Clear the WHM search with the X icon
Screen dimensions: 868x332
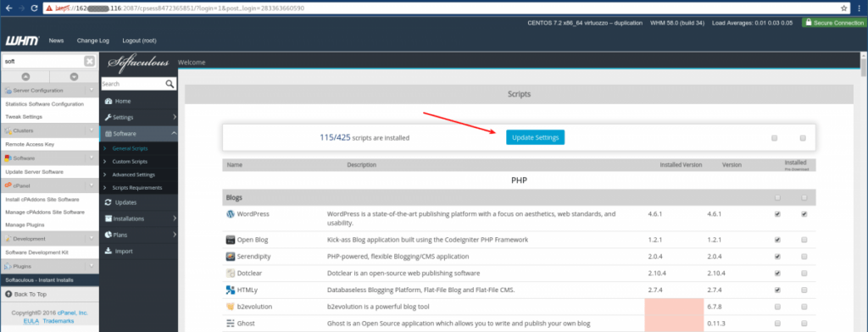point(89,62)
